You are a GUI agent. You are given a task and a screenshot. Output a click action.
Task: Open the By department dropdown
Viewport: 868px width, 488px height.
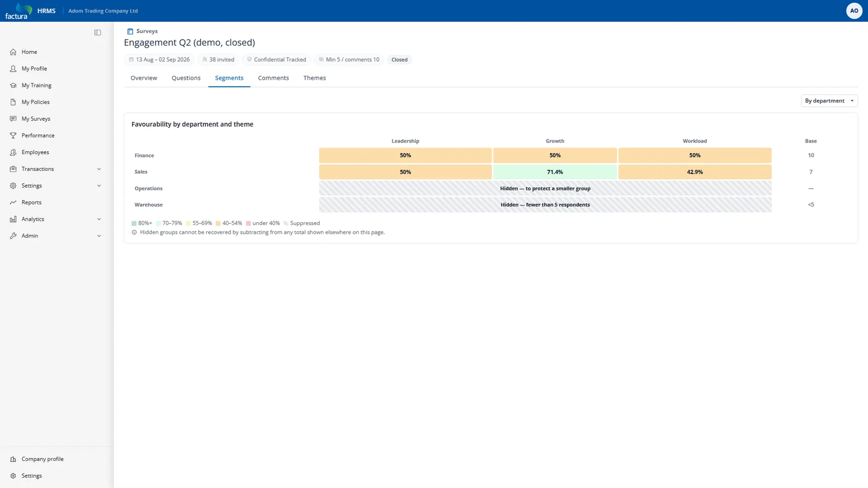(x=829, y=101)
